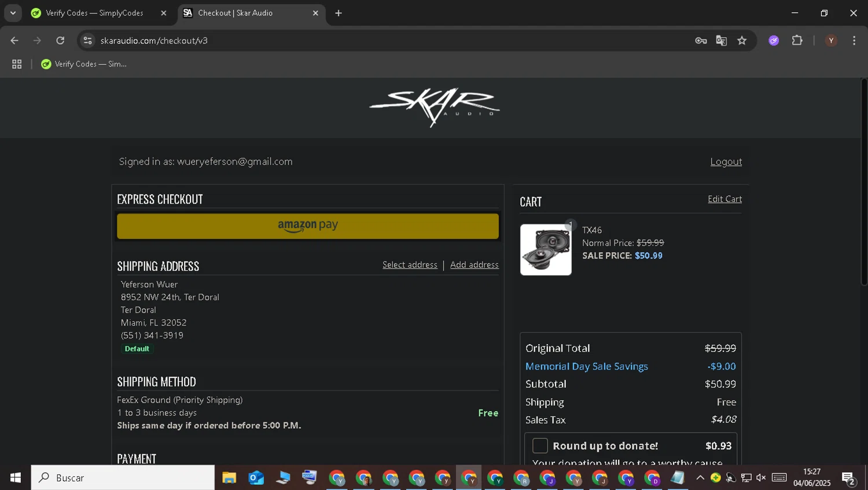Click the Default address badge
Viewport: 868px width, 490px height.
point(137,349)
